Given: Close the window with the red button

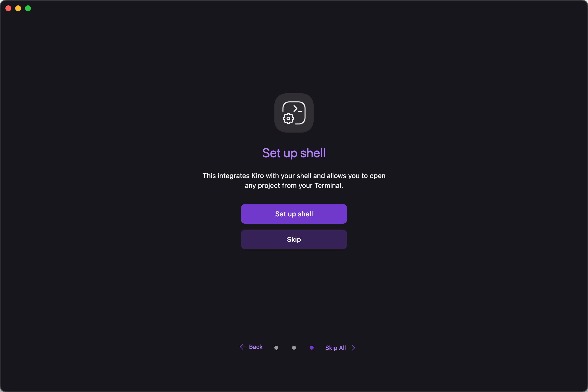Looking at the screenshot, I should pyautogui.click(x=8, y=8).
